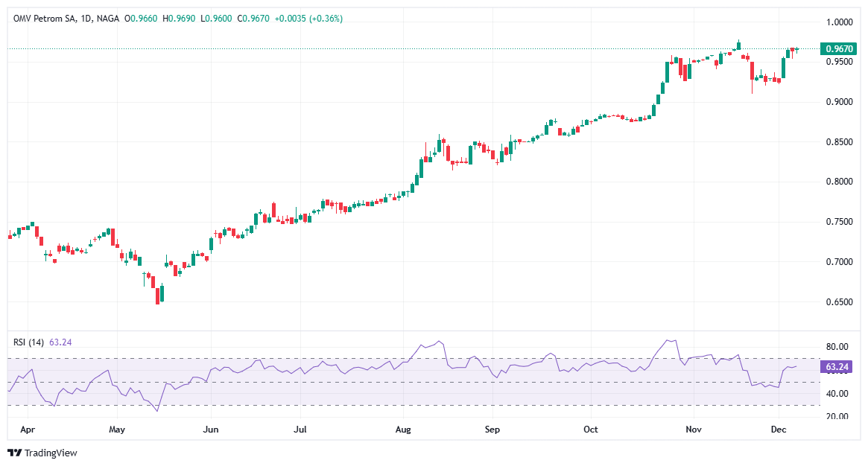Viewport: 868px width, 466px height.
Task: Click the May label on time axis
Action: [x=117, y=430]
